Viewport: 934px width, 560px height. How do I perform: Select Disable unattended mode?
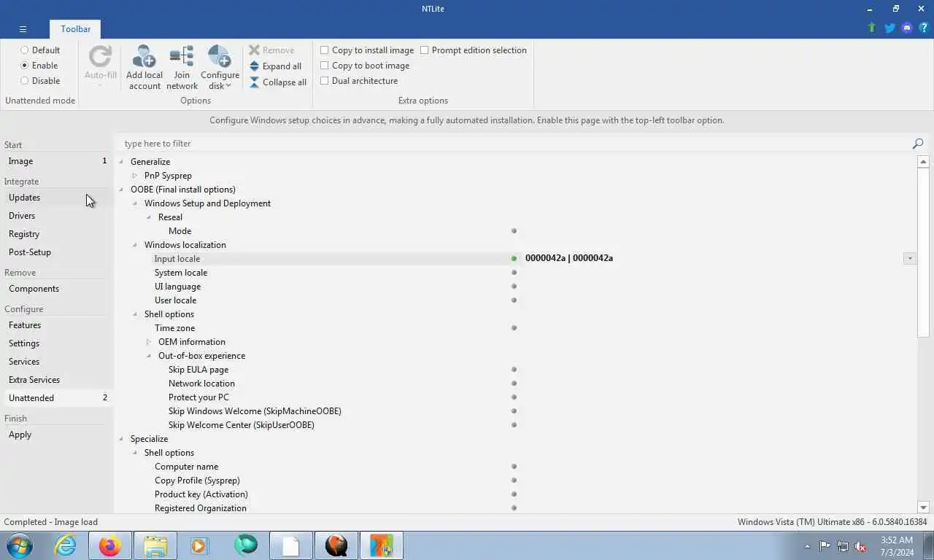(25, 81)
